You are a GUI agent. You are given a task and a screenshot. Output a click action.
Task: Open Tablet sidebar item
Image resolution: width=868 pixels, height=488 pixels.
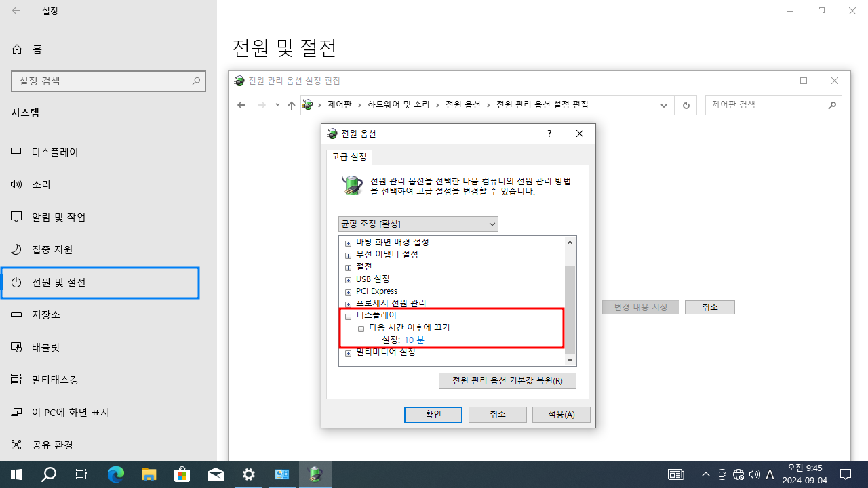(35, 347)
